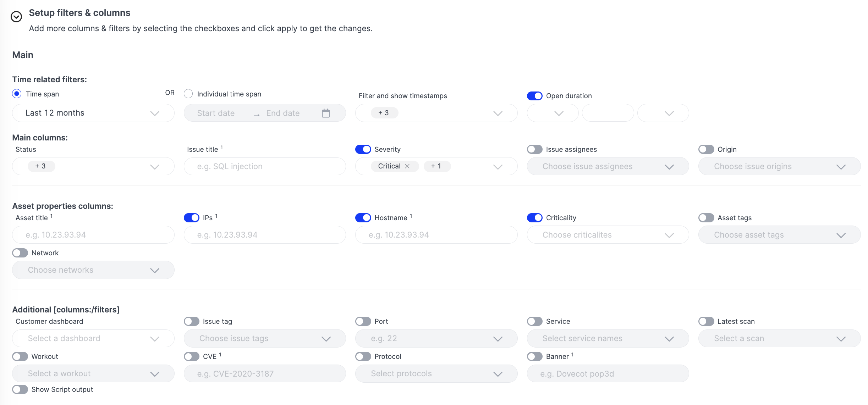Select the Individual time span radio button
This screenshot has width=868, height=405.
click(188, 94)
